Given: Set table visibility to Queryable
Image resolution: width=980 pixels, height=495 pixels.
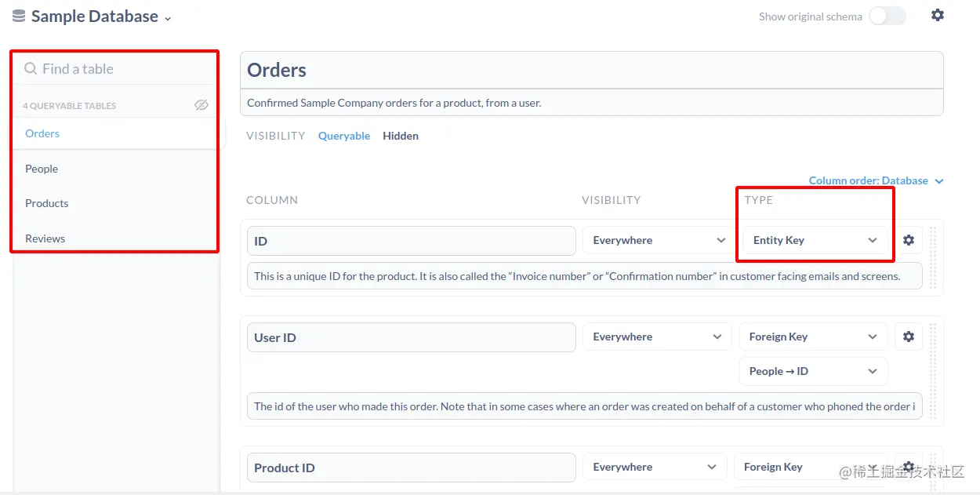Looking at the screenshot, I should 343,136.
